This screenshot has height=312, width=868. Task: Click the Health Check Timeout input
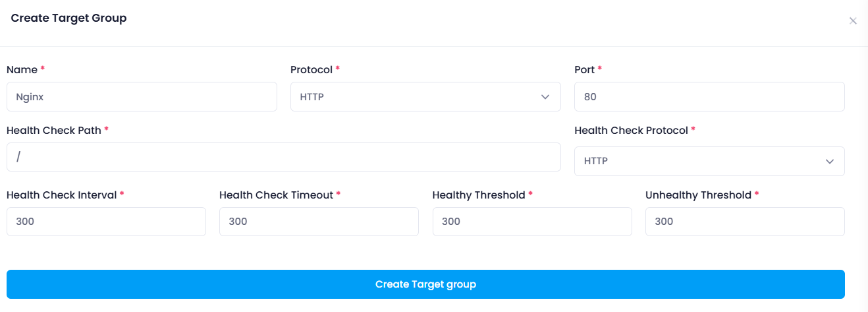[x=319, y=222]
